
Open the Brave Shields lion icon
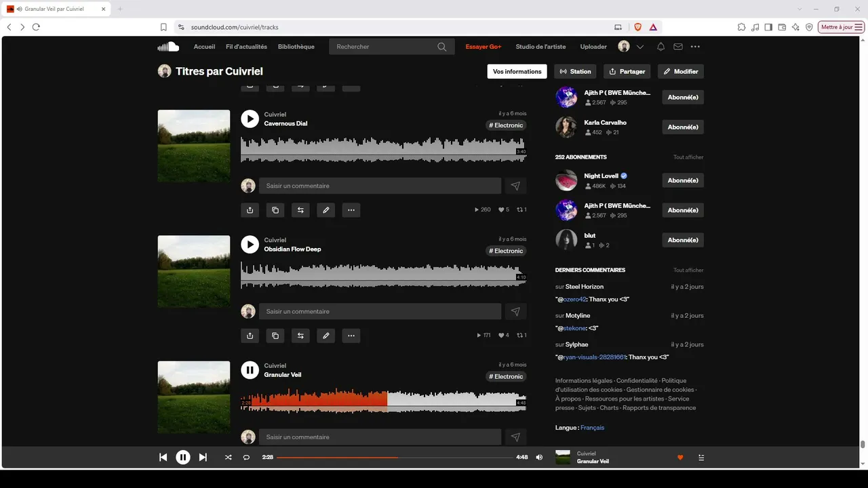637,27
